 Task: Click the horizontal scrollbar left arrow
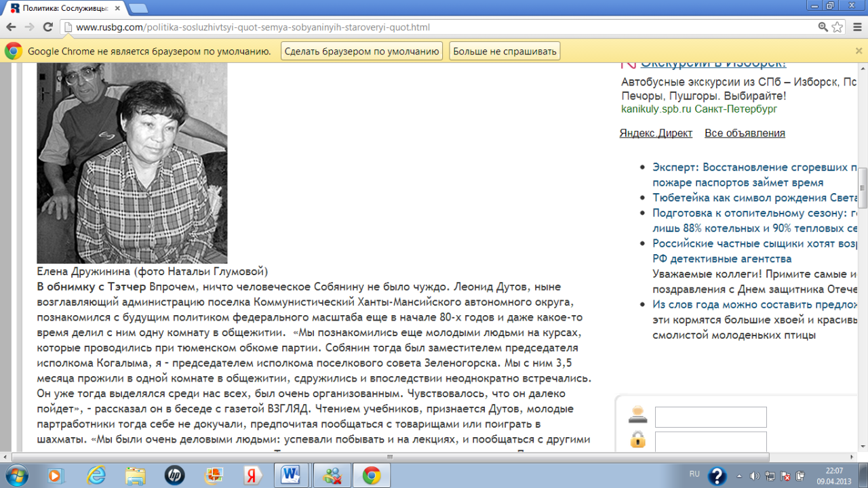click(x=5, y=457)
